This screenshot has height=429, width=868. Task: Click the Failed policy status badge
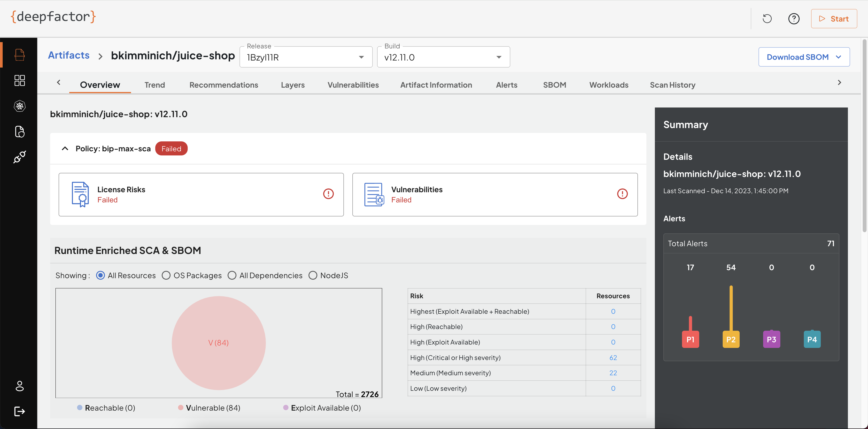point(171,148)
